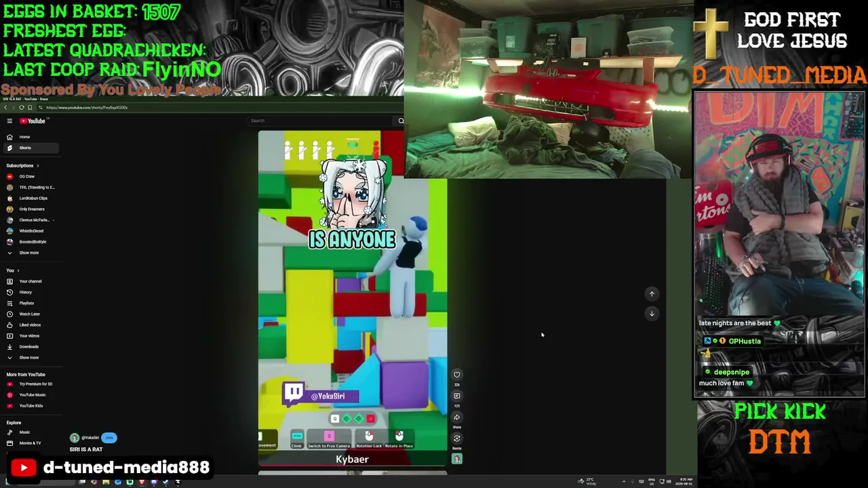The width and height of the screenshot is (868, 488).
Task: Open History in the sidebar
Action: coord(30,292)
